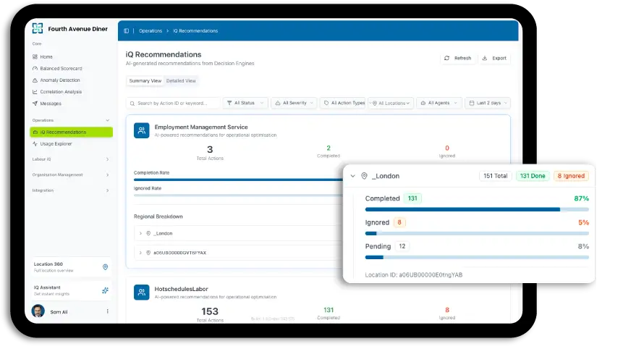The image size is (644, 349).
Task: Click the Export button
Action: 495,58
